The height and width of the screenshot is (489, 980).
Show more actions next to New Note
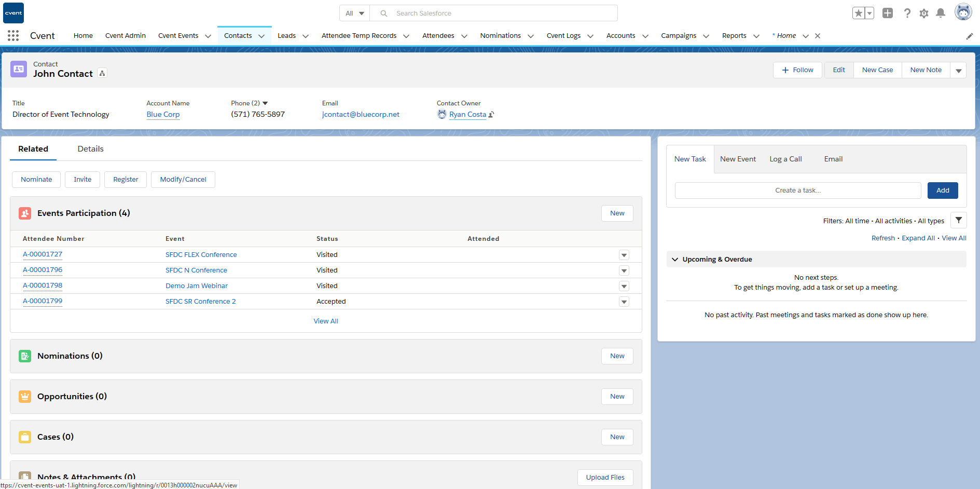(958, 70)
